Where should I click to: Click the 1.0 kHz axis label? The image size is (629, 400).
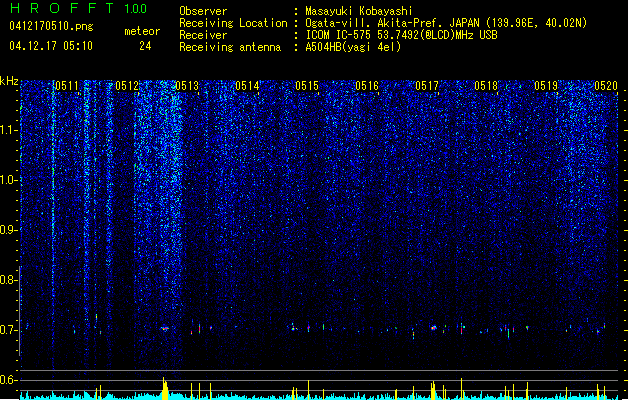pyautogui.click(x=8, y=180)
